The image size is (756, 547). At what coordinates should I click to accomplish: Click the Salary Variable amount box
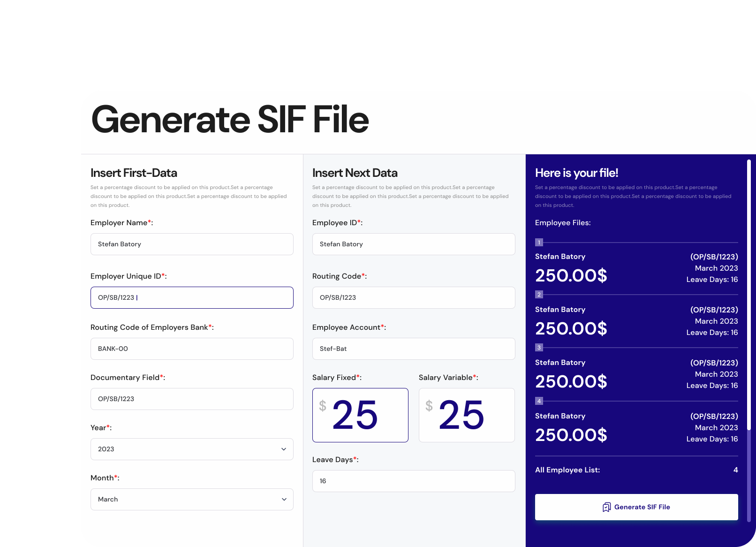point(467,415)
